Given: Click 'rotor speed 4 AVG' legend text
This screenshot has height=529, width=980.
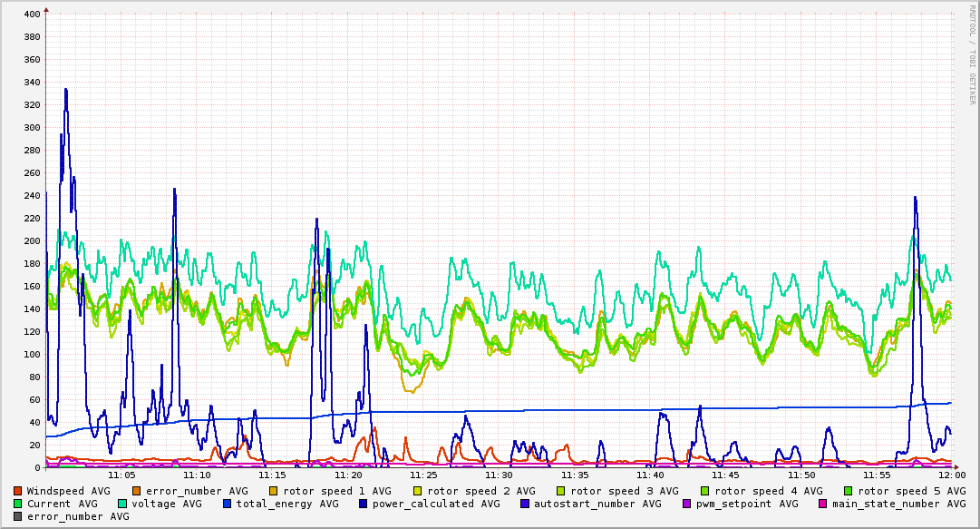Looking at the screenshot, I should pos(769,492).
